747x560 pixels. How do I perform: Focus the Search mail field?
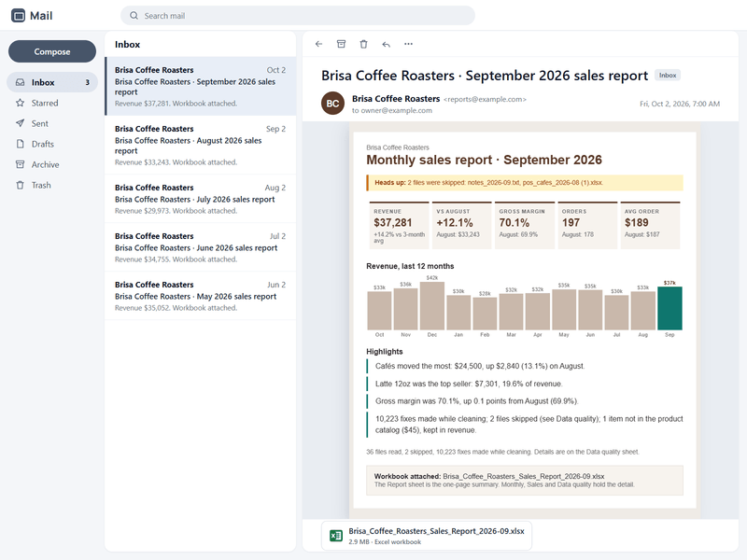pyautogui.click(x=298, y=16)
